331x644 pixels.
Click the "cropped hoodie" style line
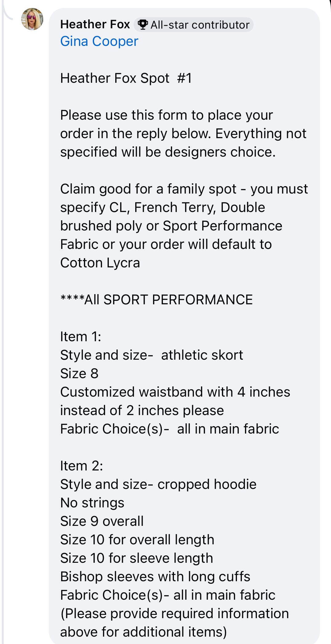[158, 484]
